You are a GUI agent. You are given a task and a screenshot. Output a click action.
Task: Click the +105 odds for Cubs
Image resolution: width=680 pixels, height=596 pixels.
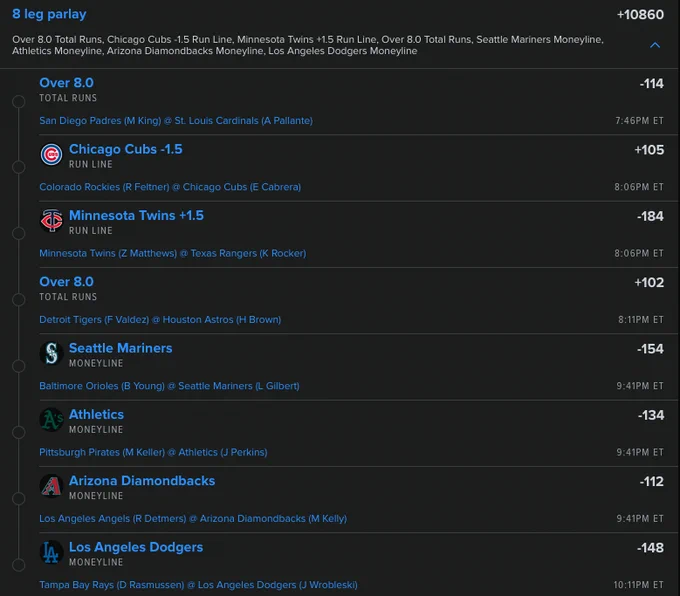click(x=649, y=150)
